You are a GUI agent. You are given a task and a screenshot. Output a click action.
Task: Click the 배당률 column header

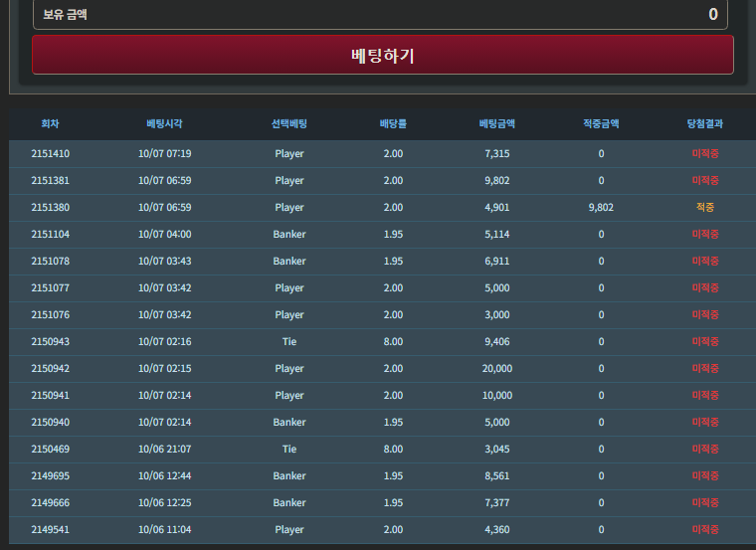pyautogui.click(x=393, y=124)
